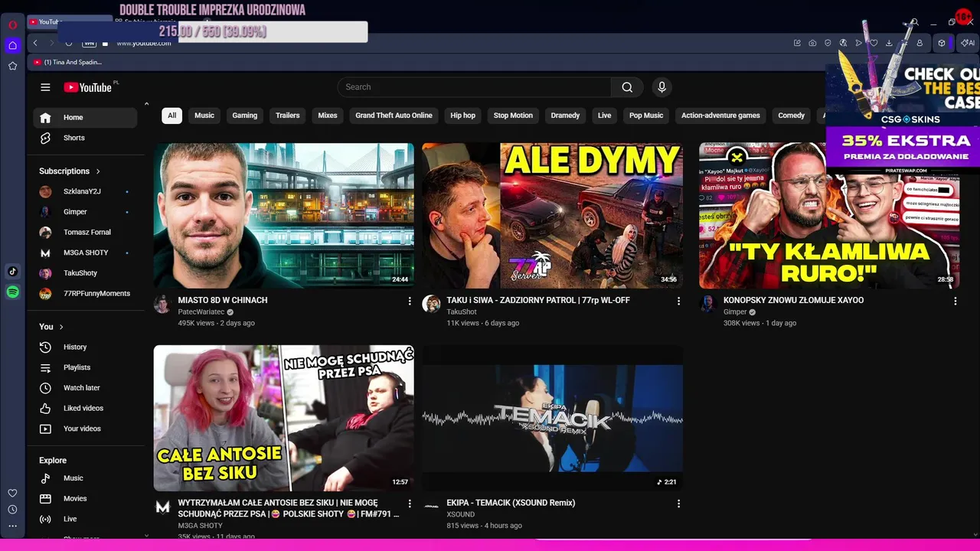Click the search magnifier button
Image resolution: width=980 pixels, height=551 pixels.
(627, 87)
